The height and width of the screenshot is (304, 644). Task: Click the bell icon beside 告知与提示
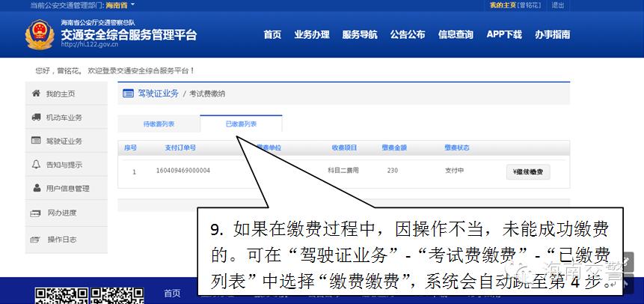[36, 165]
